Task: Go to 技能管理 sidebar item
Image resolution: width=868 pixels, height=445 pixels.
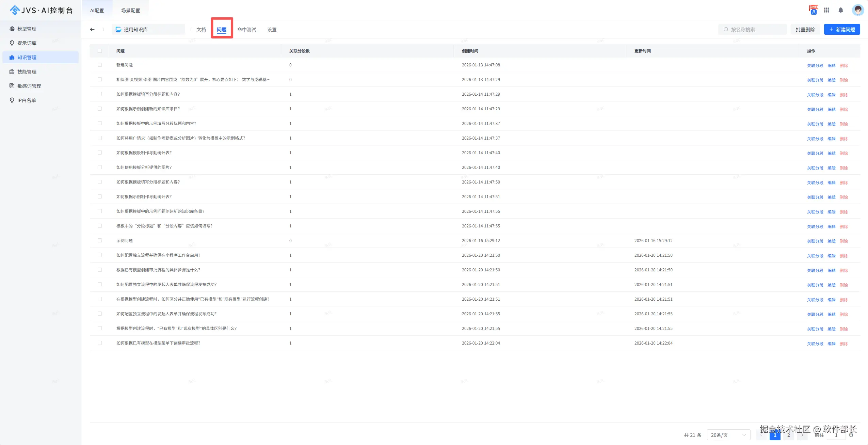Action: 27,72
